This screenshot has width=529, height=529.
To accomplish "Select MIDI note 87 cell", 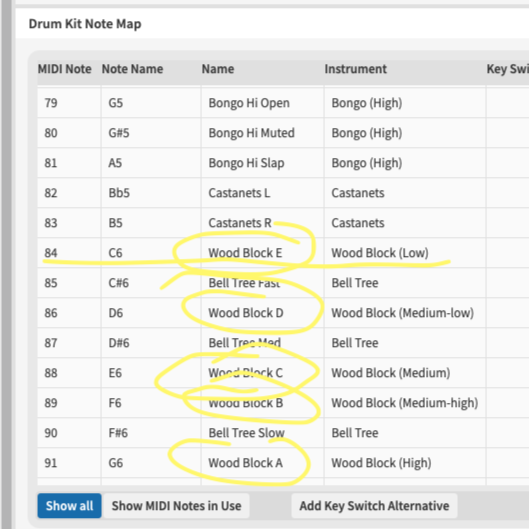I will (x=69, y=343).
